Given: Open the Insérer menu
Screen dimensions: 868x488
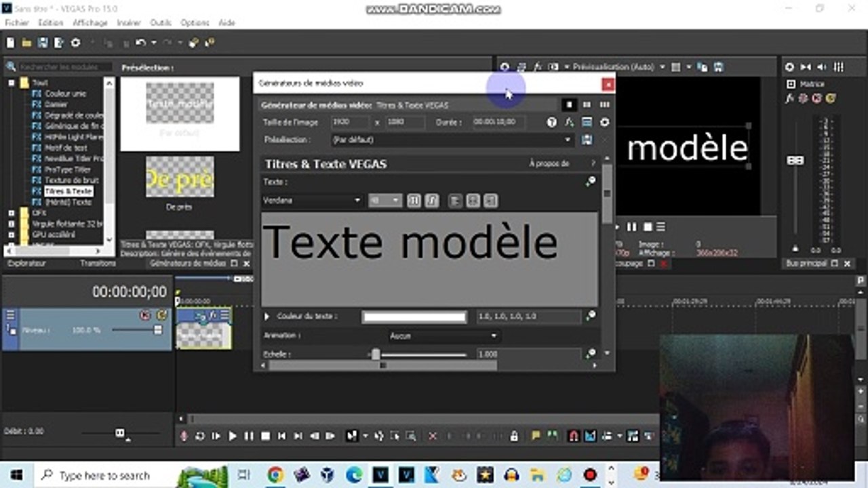Looking at the screenshot, I should click(x=129, y=22).
